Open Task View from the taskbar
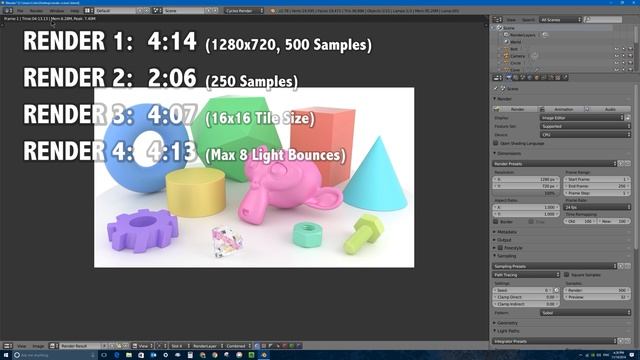This screenshot has width=640, height=360. 104,355
